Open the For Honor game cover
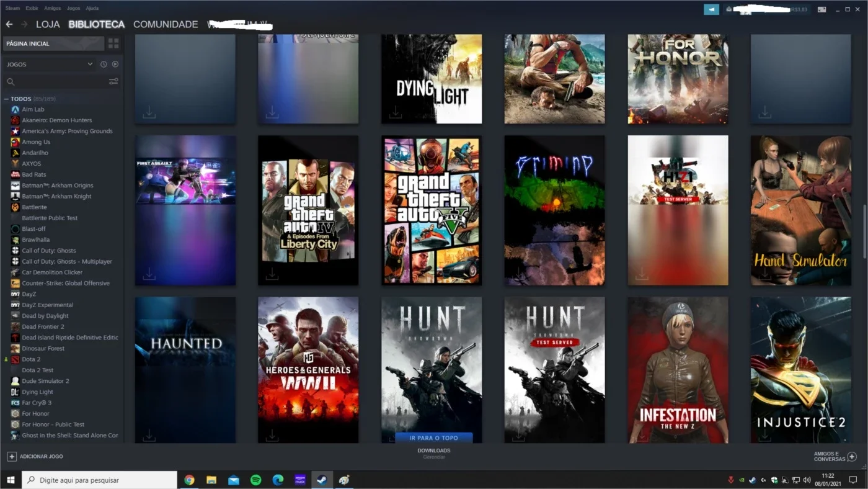 tap(678, 79)
